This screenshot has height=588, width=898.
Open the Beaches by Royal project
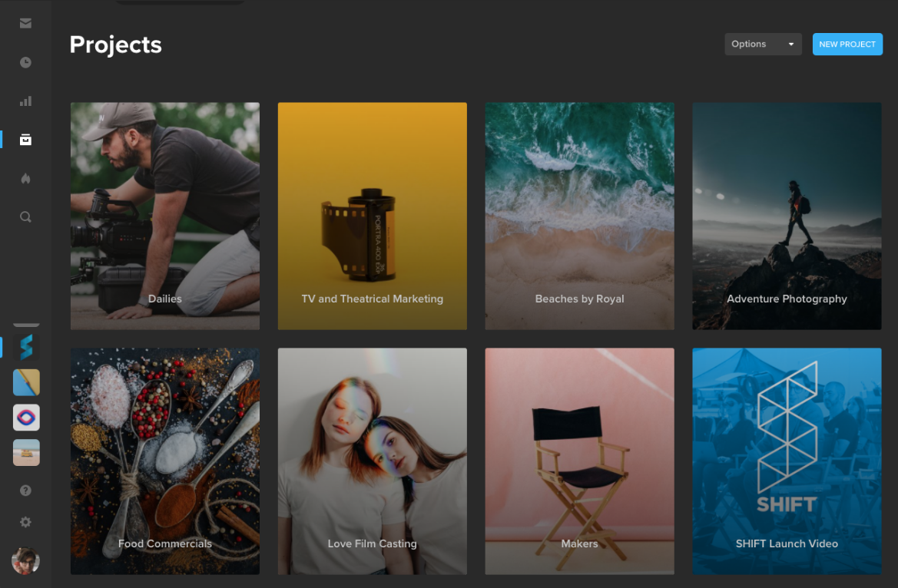click(579, 216)
